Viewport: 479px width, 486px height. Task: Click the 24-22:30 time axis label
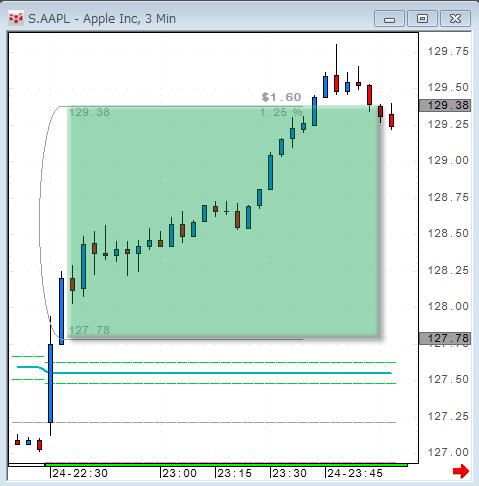[80, 473]
